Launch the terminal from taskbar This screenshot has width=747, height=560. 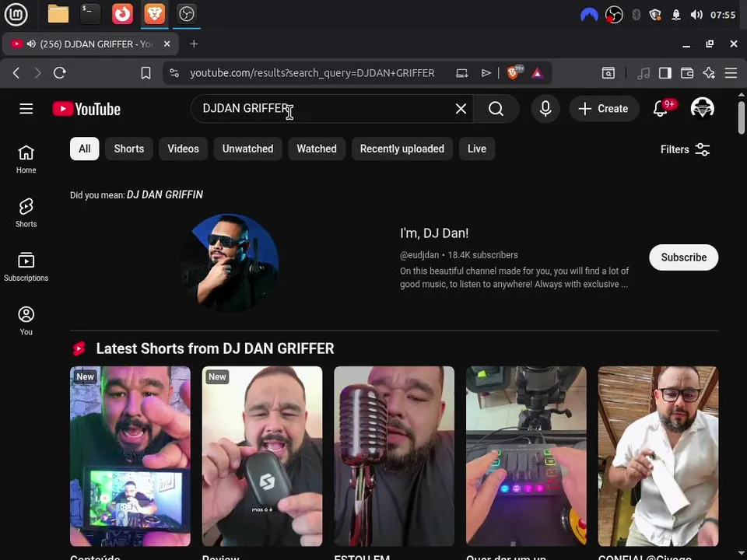tap(90, 14)
